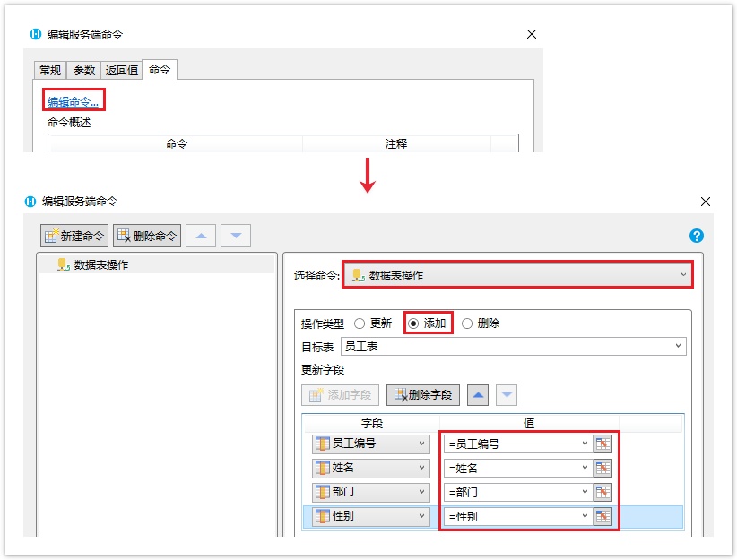This screenshot has height=560, width=737.
Task: Switch to the 返回值 tab
Action: [x=121, y=70]
